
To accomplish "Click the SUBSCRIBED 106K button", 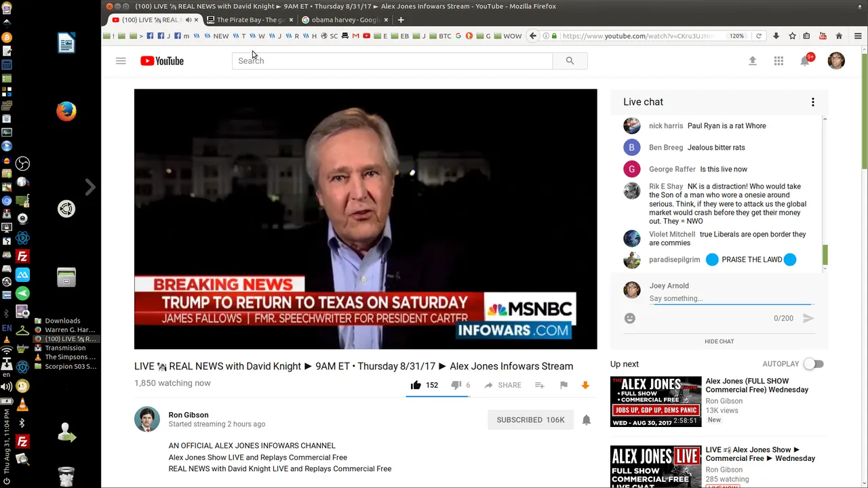I will [530, 420].
